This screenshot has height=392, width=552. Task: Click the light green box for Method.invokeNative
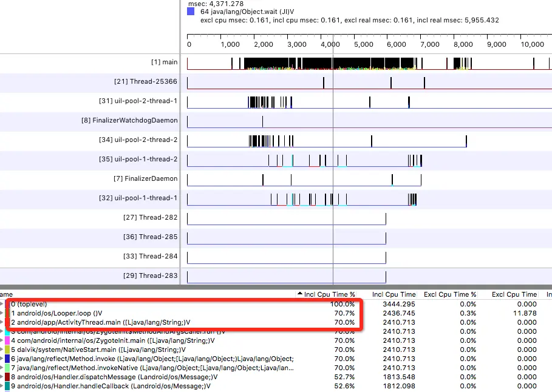point(7,368)
